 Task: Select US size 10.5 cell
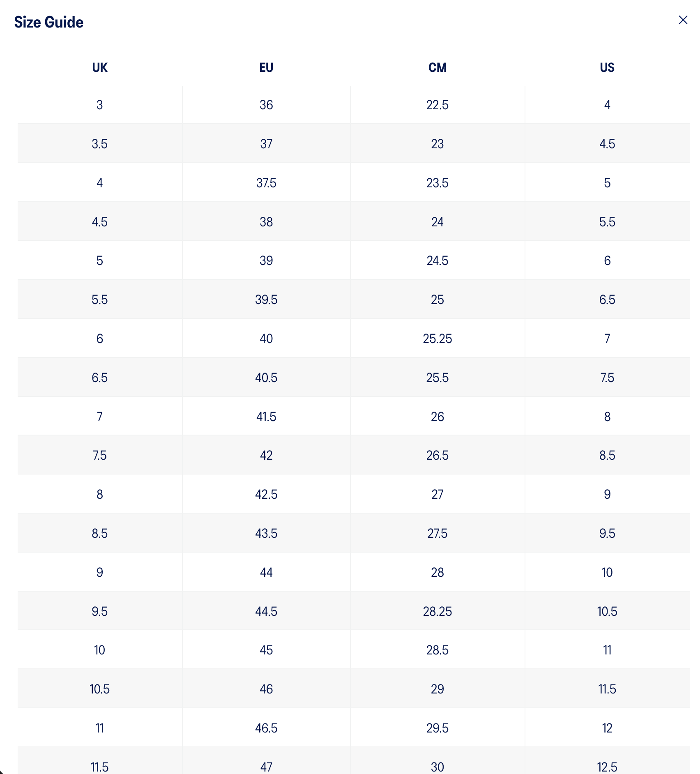pyautogui.click(x=607, y=611)
